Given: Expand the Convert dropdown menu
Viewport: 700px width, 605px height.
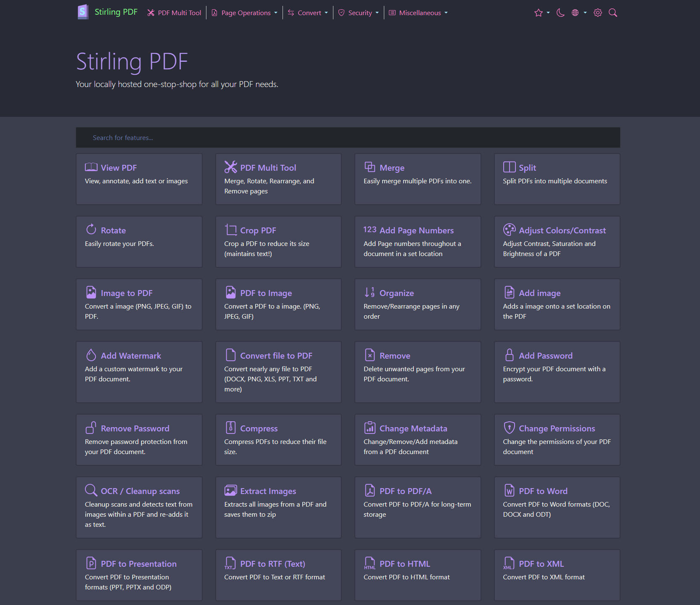Looking at the screenshot, I should pyautogui.click(x=308, y=13).
